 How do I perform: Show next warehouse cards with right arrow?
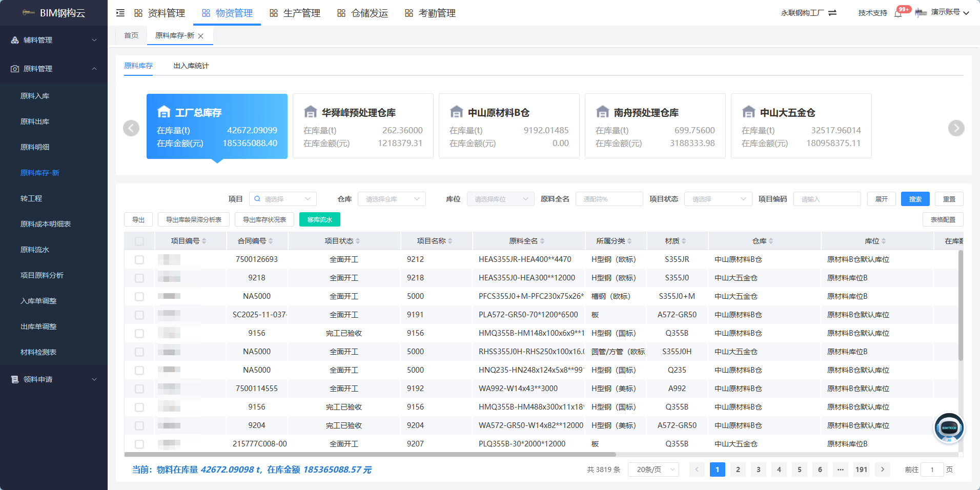tap(956, 128)
